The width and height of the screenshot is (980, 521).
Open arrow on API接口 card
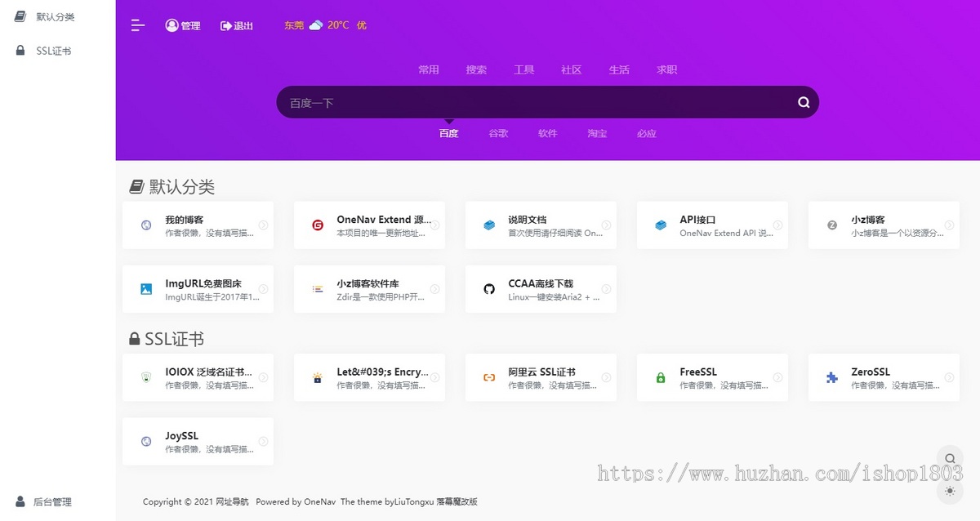coord(777,225)
